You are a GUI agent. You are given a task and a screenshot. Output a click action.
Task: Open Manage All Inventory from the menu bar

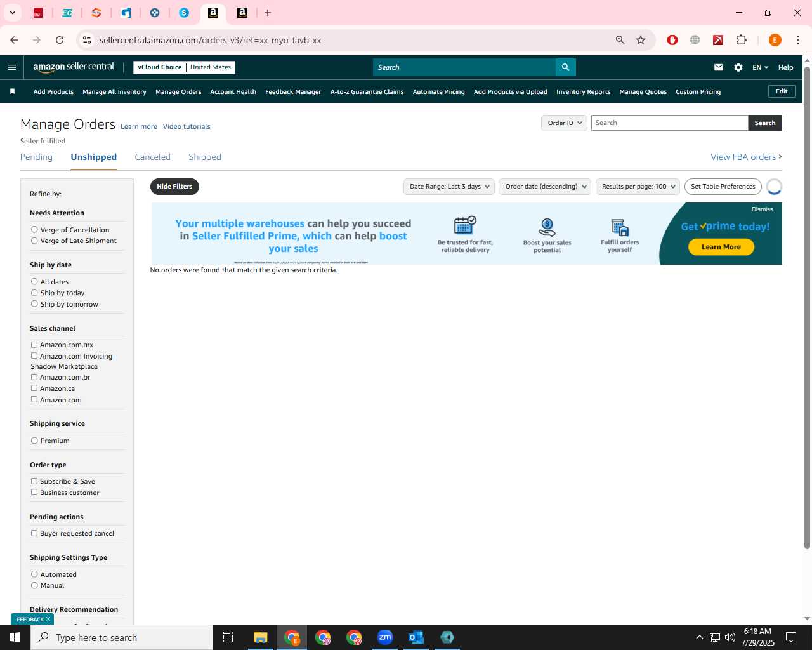click(x=114, y=92)
